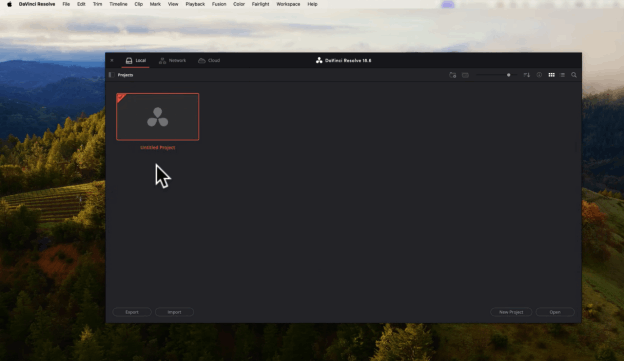Open the Timeline menu

pos(118,4)
